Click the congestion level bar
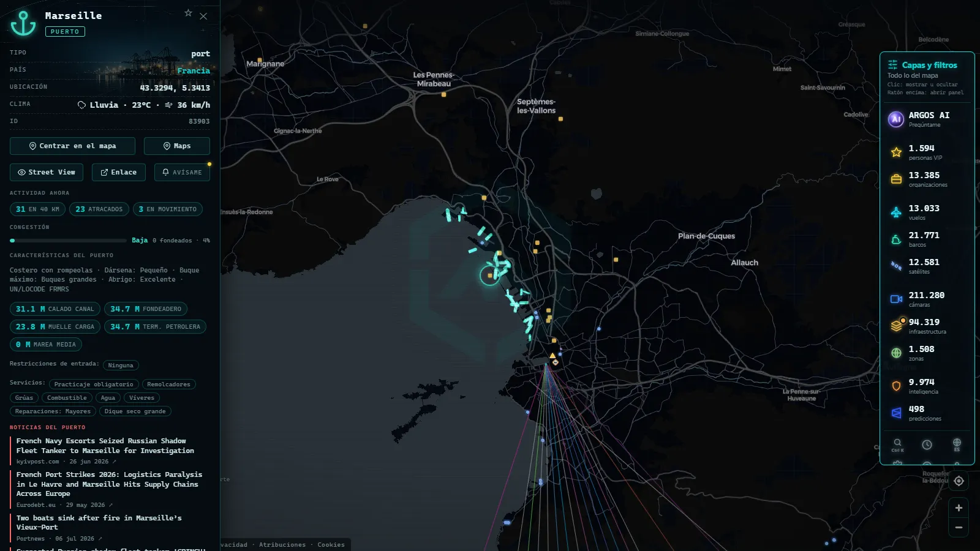 pyautogui.click(x=68, y=241)
